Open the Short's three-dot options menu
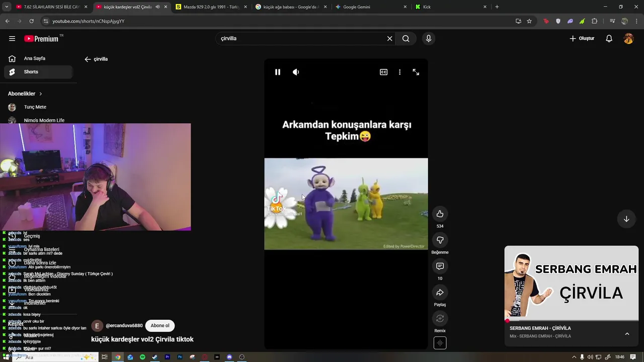This screenshot has width=644, height=362. (399, 72)
